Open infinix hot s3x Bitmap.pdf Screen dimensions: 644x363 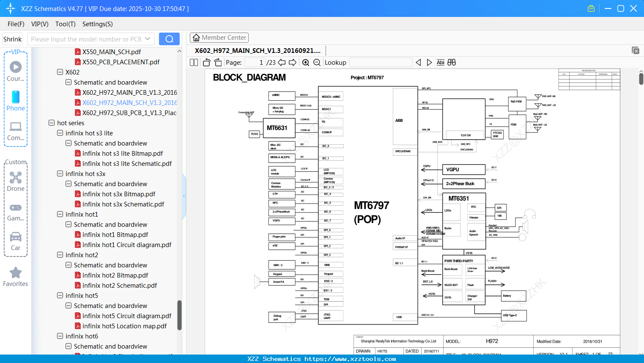point(115,194)
